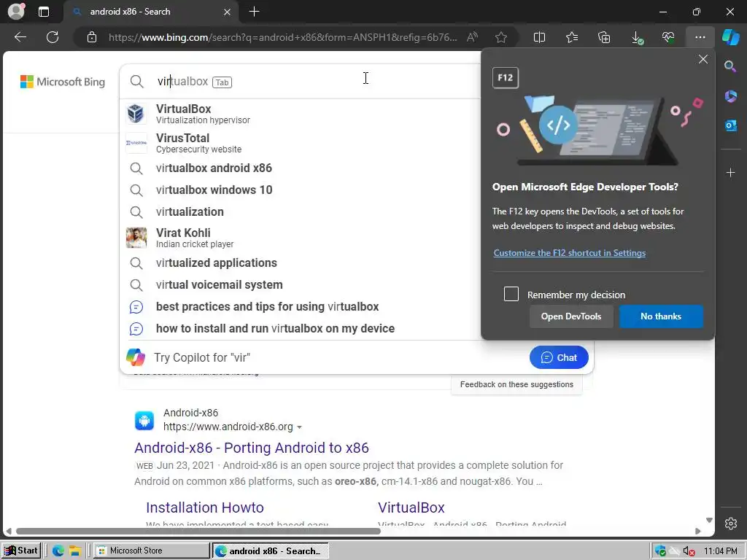View site information lock icon
The image size is (747, 560).
coord(92,37)
